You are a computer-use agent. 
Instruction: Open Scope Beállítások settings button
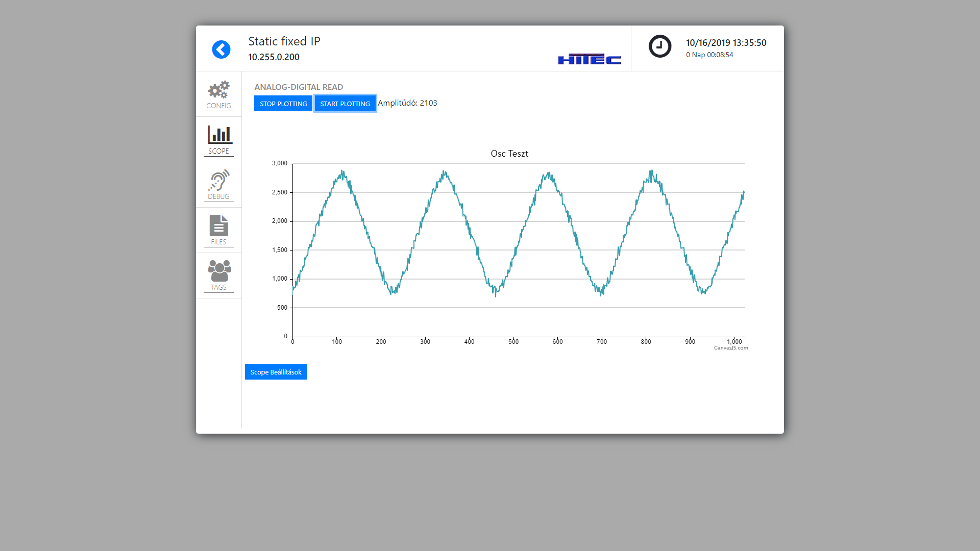click(276, 372)
